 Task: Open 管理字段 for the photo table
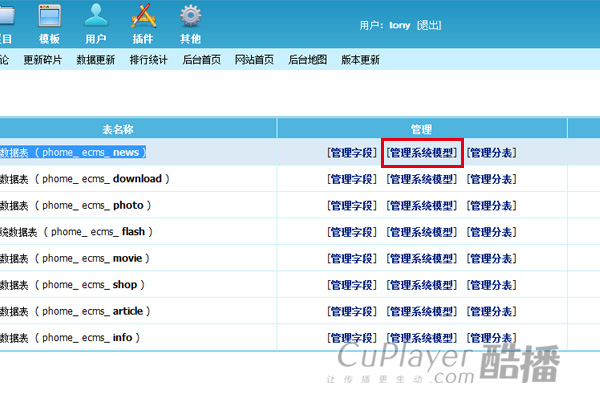[x=351, y=205]
